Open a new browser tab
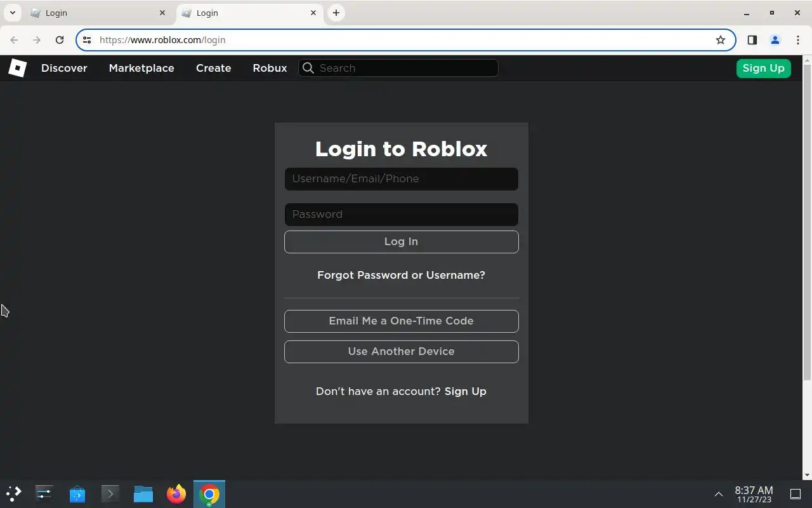Viewport: 812px width, 508px height. (x=336, y=13)
